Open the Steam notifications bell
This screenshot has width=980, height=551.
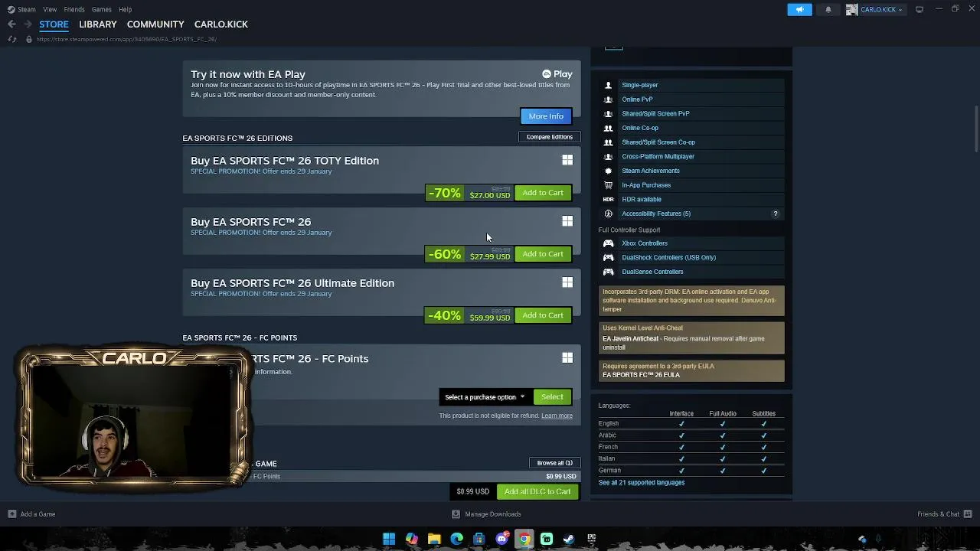click(x=828, y=9)
